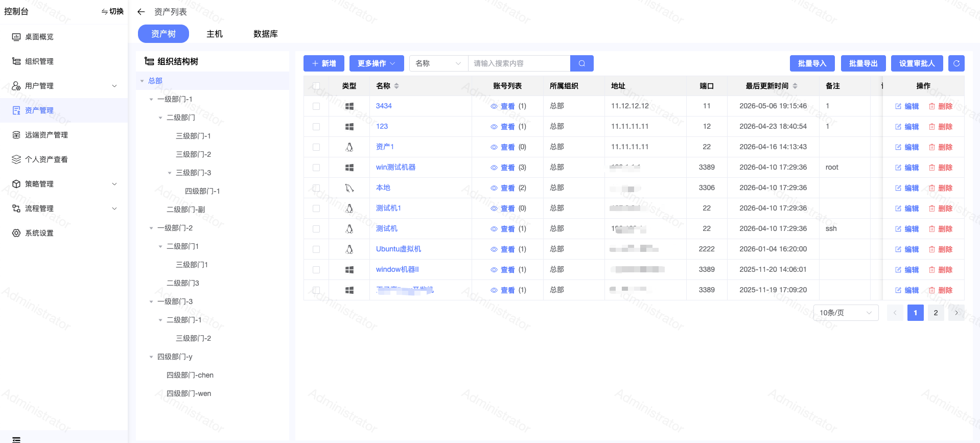The width and height of the screenshot is (980, 443).
Task: Go to page 2
Action: click(x=936, y=313)
